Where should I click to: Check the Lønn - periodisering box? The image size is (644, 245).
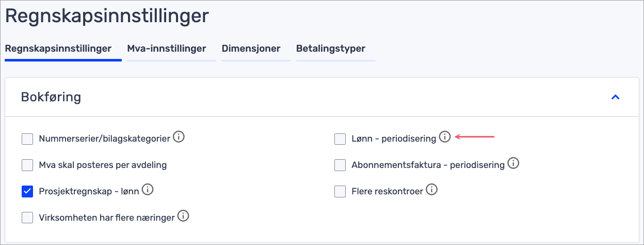(x=340, y=139)
